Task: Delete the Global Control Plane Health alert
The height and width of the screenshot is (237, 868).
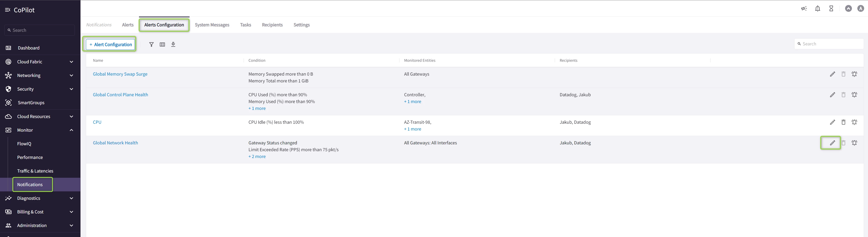Action: coord(844,95)
